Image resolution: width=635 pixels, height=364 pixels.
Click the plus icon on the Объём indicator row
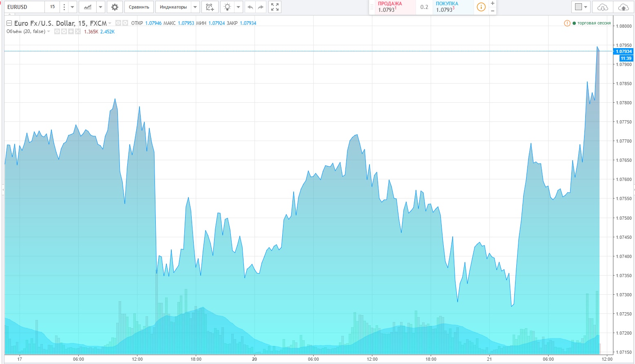[x=71, y=31]
